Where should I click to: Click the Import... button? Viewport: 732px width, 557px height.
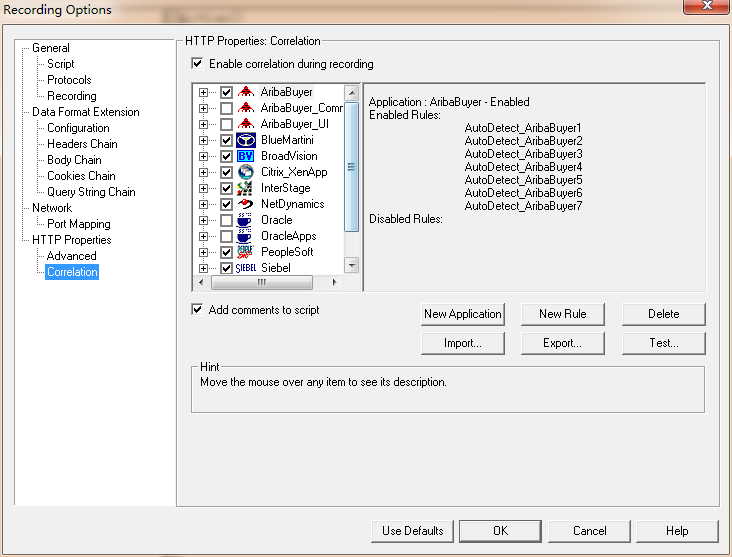coord(463,343)
